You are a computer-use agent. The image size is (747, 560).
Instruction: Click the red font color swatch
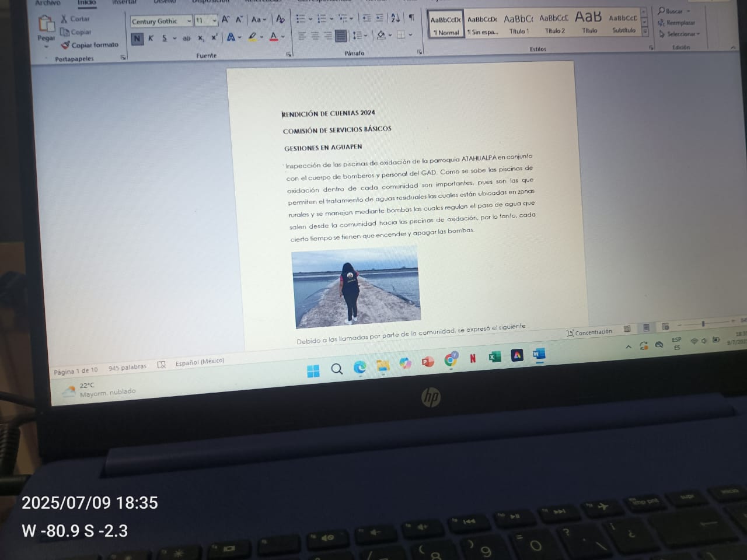coord(274,37)
